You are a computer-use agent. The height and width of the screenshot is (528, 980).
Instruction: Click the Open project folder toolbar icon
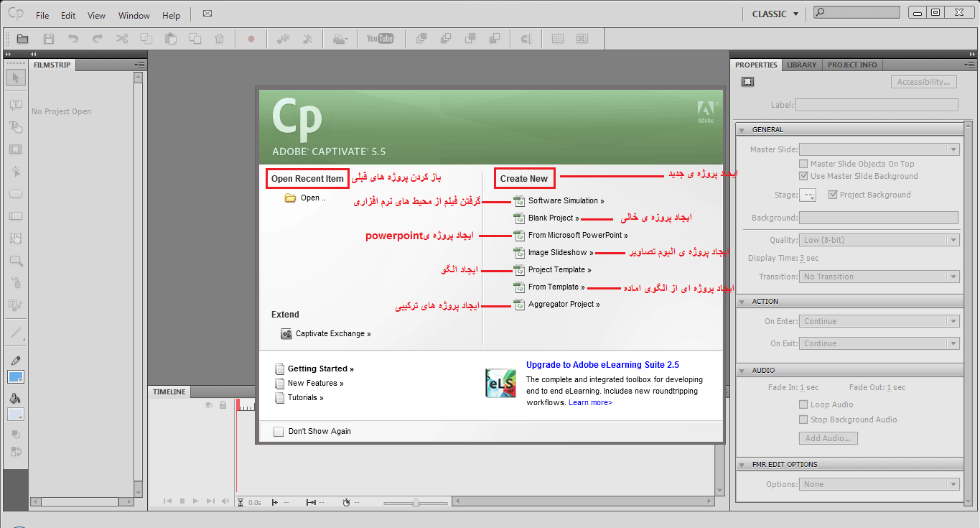click(x=23, y=39)
